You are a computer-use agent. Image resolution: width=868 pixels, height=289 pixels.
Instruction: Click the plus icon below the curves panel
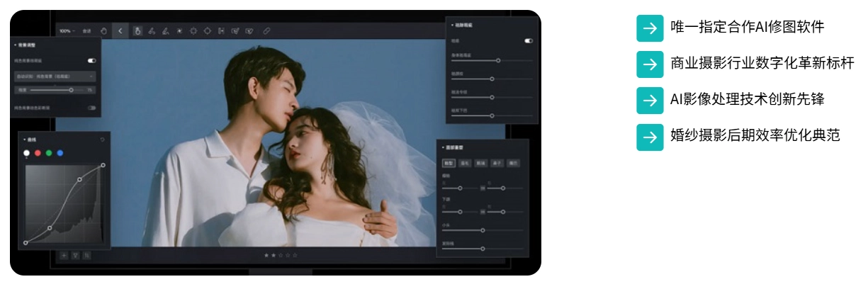64,255
